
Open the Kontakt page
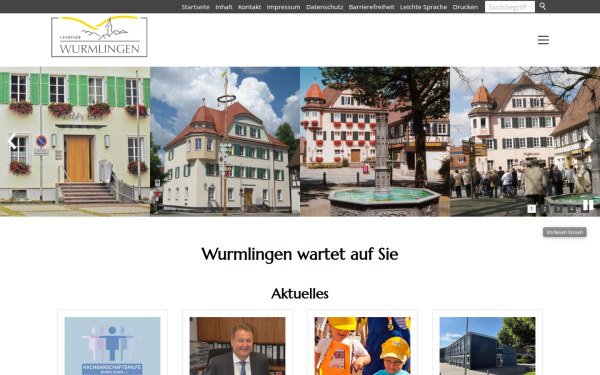click(x=249, y=7)
